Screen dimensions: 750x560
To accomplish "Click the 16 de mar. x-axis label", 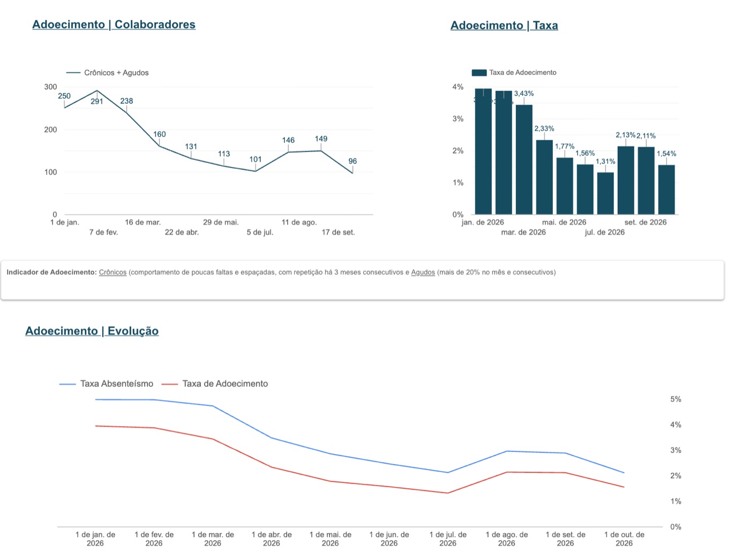I will point(143,222).
